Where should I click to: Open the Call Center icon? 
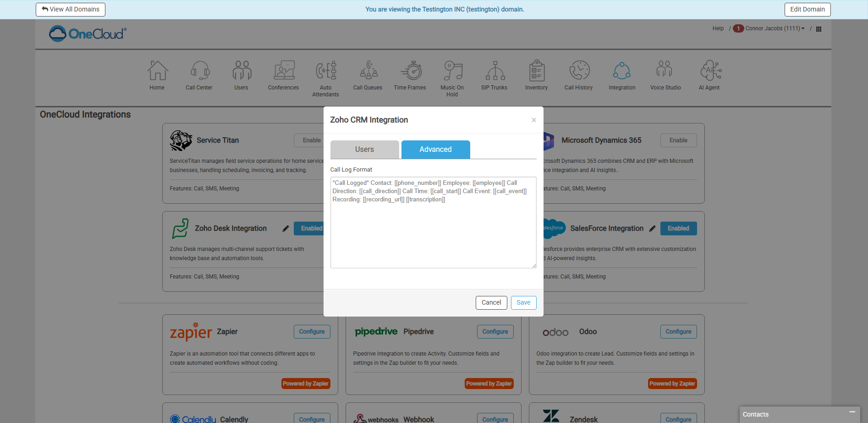coord(199,71)
